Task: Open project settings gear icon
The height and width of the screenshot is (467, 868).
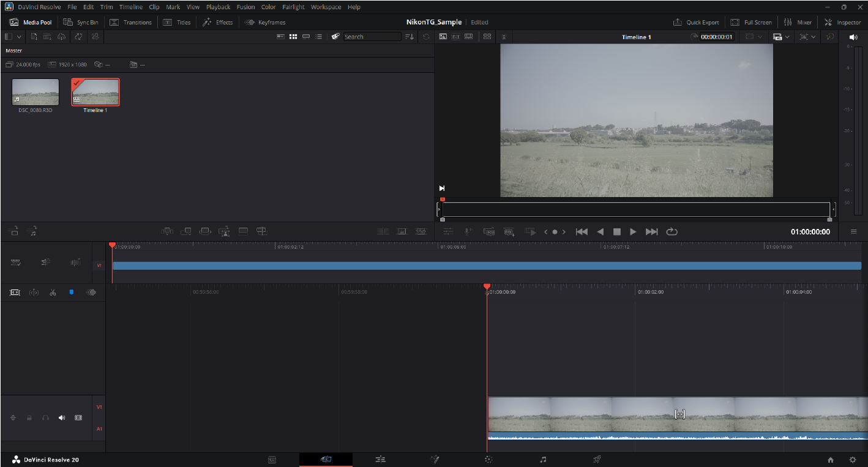Action: [852, 460]
